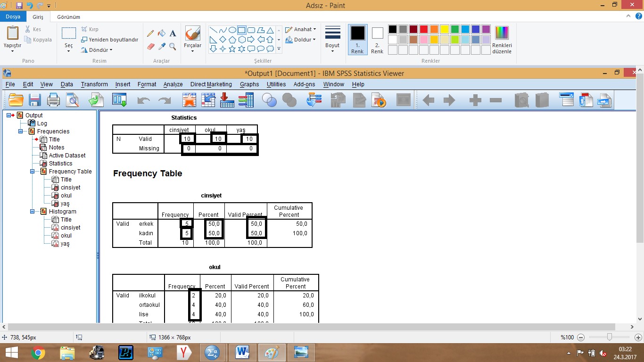This screenshot has height=362, width=644.
Task: Click Yeniden boyutlandır resize button
Action: point(109,40)
